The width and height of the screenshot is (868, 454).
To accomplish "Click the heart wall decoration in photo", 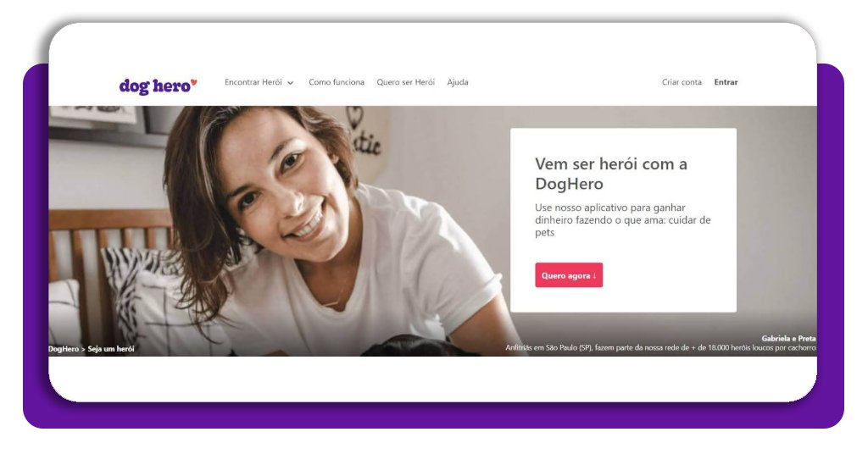I will coord(355,117).
